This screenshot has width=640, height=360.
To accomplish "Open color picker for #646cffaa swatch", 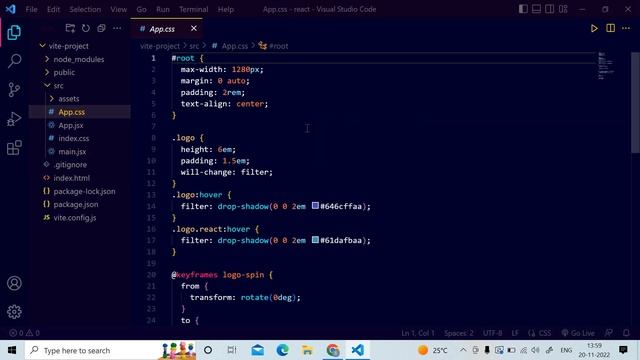I will click(x=315, y=206).
